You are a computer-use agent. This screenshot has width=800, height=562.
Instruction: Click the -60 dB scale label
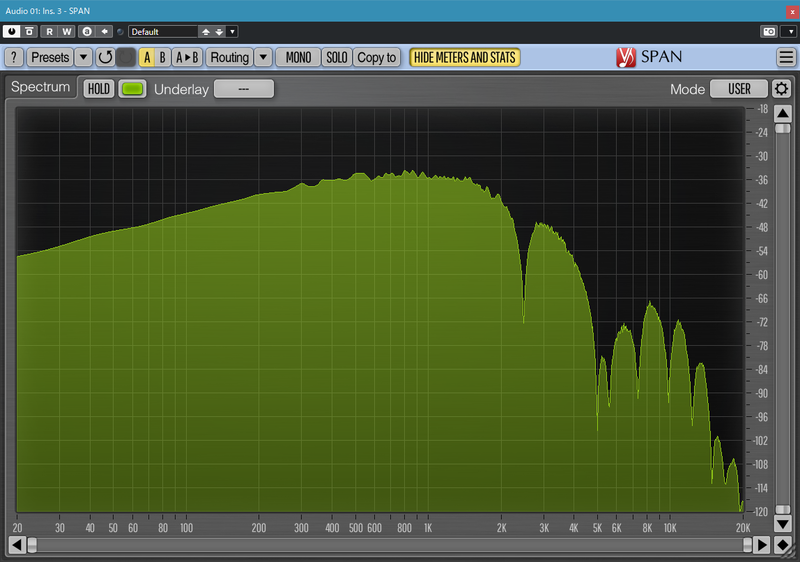click(x=762, y=275)
